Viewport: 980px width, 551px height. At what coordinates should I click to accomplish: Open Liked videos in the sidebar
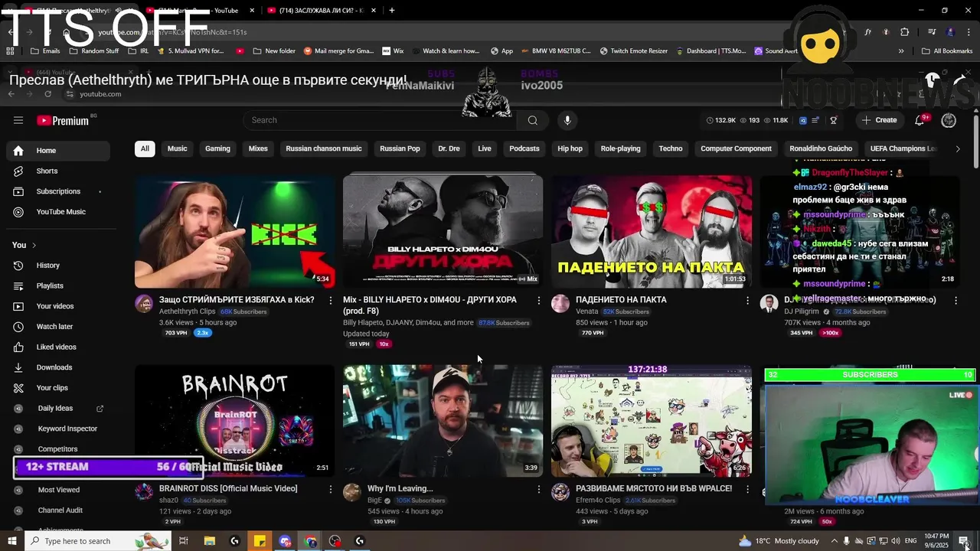[57, 347]
